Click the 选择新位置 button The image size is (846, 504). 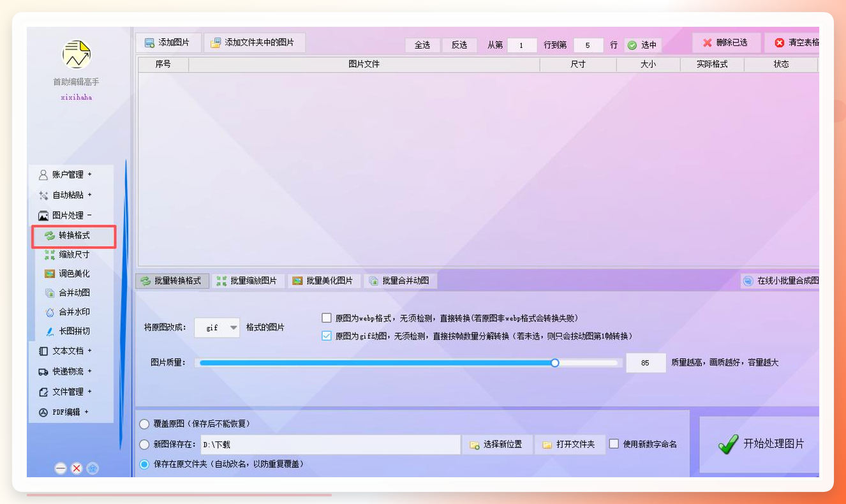pos(497,444)
